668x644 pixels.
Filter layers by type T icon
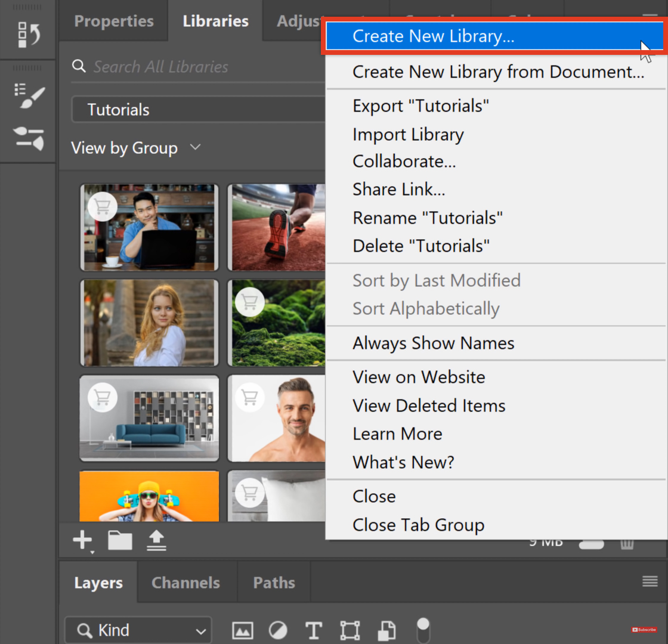click(x=314, y=630)
